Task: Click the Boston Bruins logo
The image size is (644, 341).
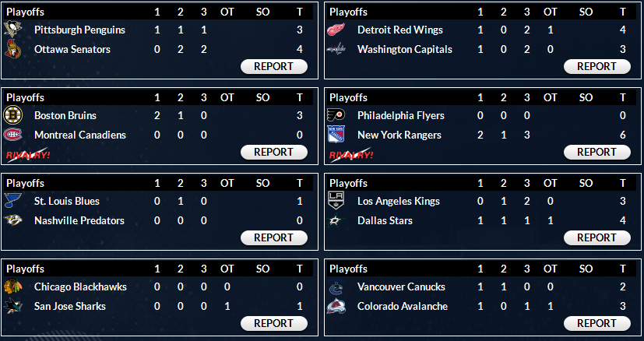Action: click(13, 115)
